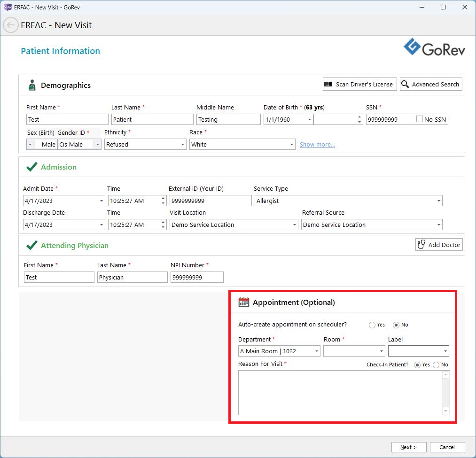Select No for Check-In Patient

pos(436,365)
